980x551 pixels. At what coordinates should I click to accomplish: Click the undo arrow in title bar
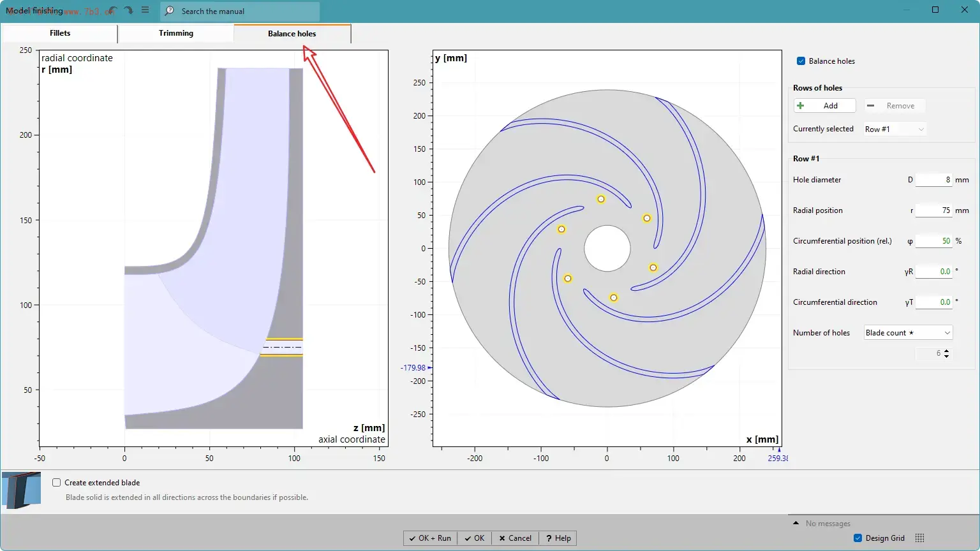112,11
